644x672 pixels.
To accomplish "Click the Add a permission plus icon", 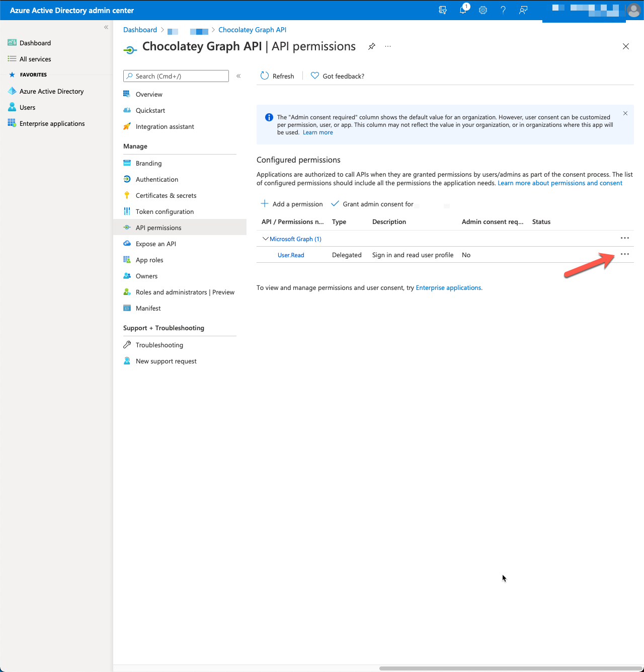I will (x=265, y=204).
